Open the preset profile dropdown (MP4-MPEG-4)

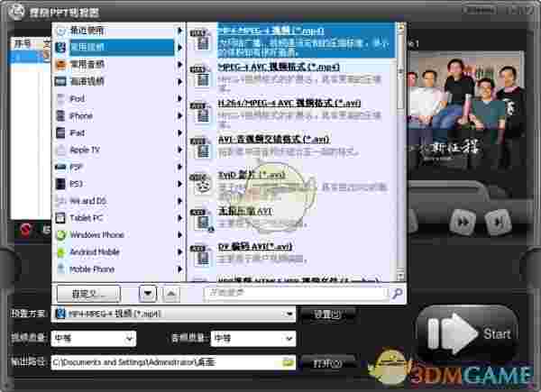pyautogui.click(x=173, y=314)
